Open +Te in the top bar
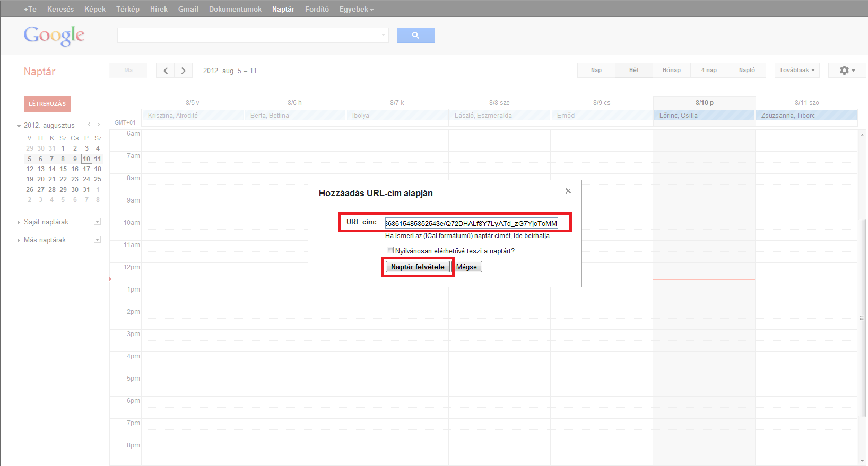 point(30,9)
